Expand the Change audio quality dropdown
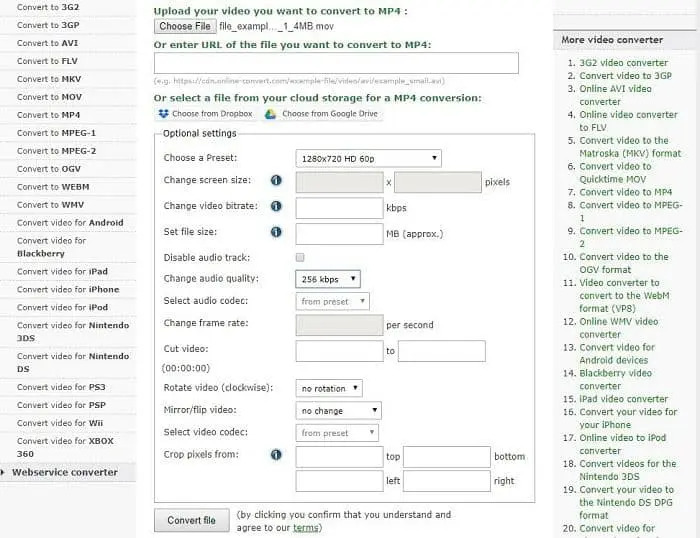 pos(328,279)
